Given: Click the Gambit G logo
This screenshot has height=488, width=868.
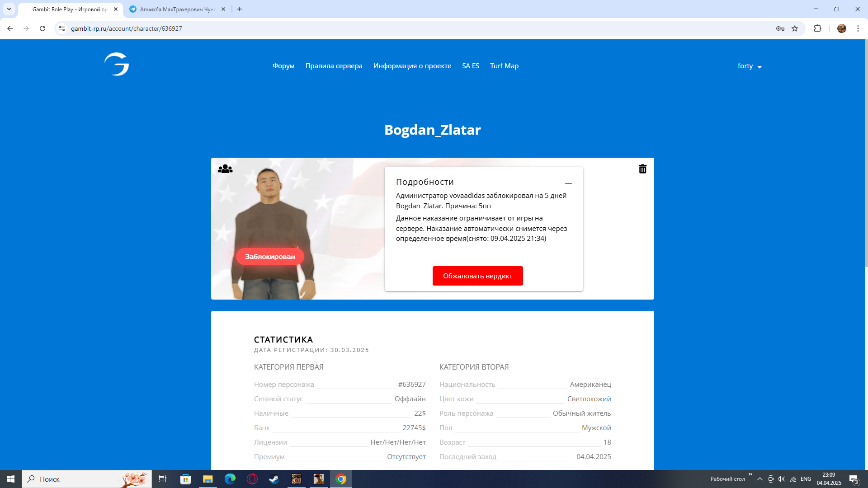Looking at the screenshot, I should coord(117,64).
